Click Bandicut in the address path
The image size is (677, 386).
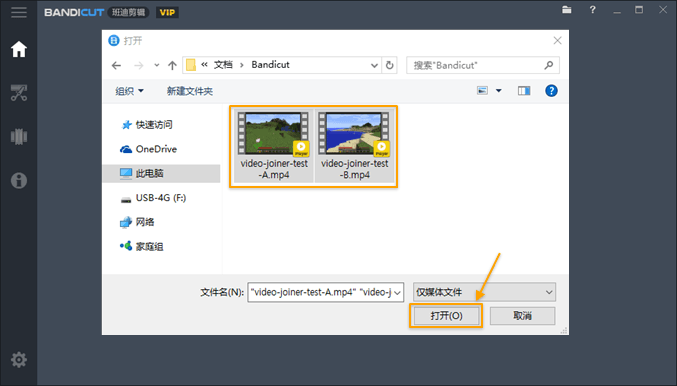pyautogui.click(x=270, y=65)
